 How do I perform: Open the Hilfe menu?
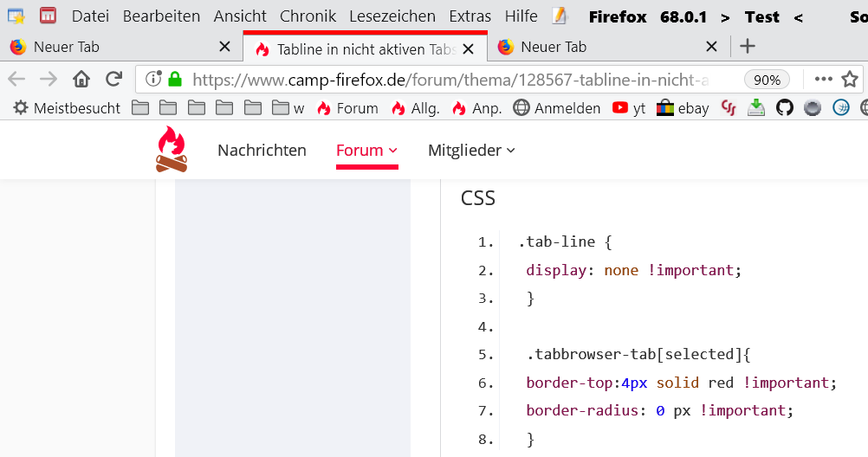point(521,16)
